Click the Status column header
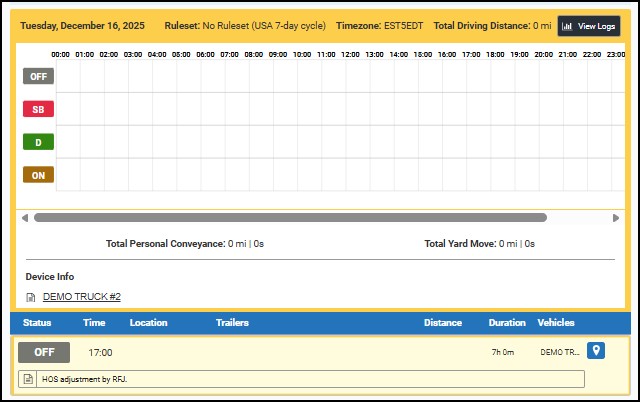The width and height of the screenshot is (640, 402). tap(37, 323)
